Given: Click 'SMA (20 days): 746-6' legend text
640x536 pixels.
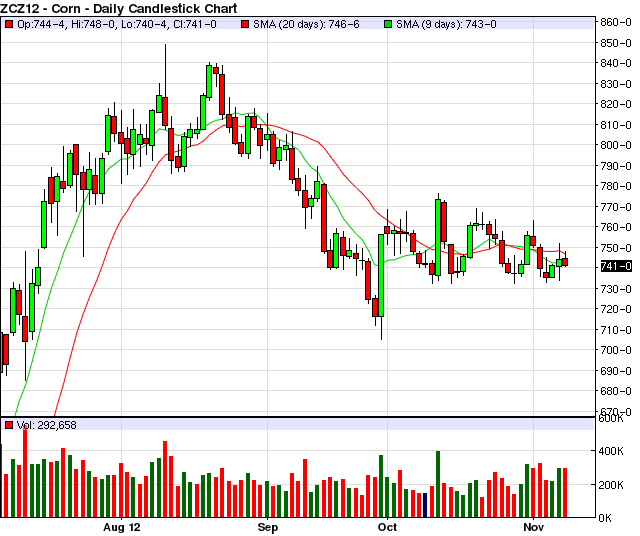Looking at the screenshot, I should pos(306,24).
